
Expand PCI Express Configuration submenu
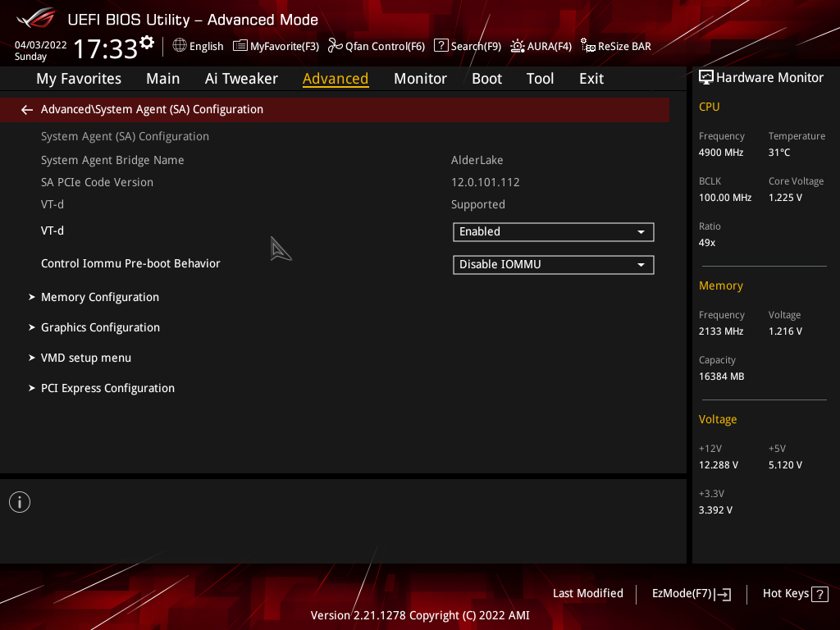[x=107, y=388]
